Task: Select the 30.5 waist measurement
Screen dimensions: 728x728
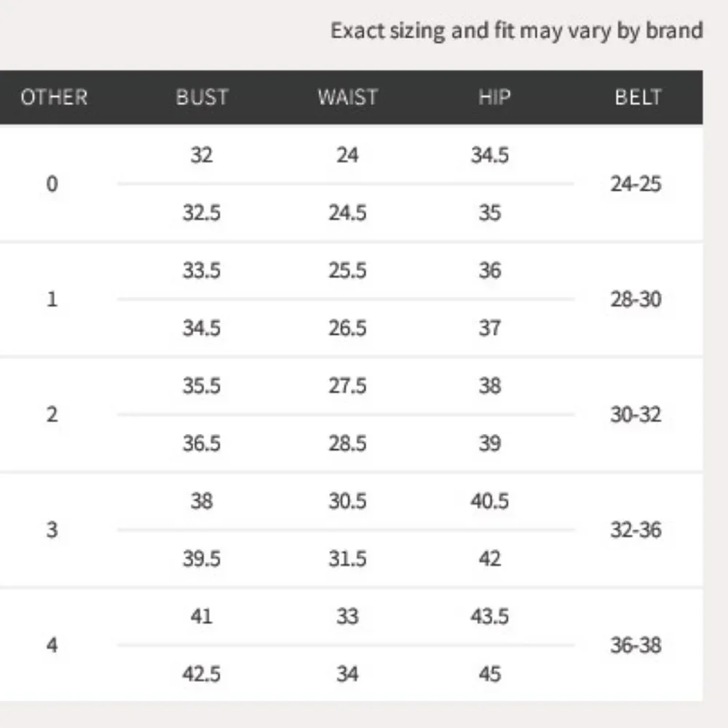Action: pyautogui.click(x=348, y=501)
